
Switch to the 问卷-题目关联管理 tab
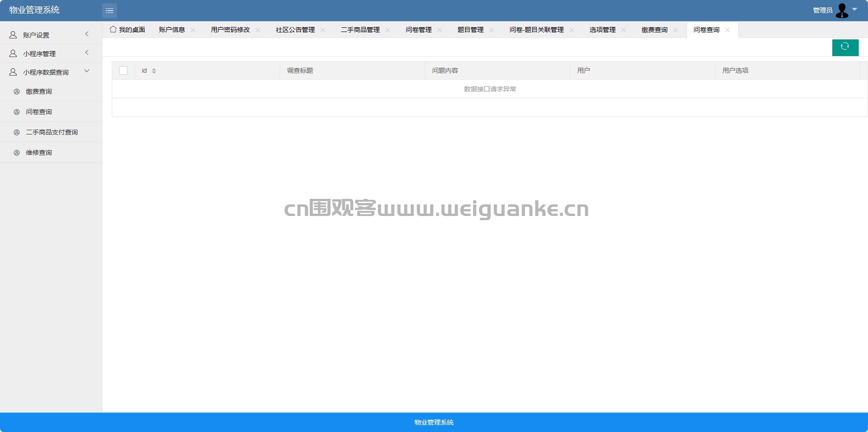point(536,30)
